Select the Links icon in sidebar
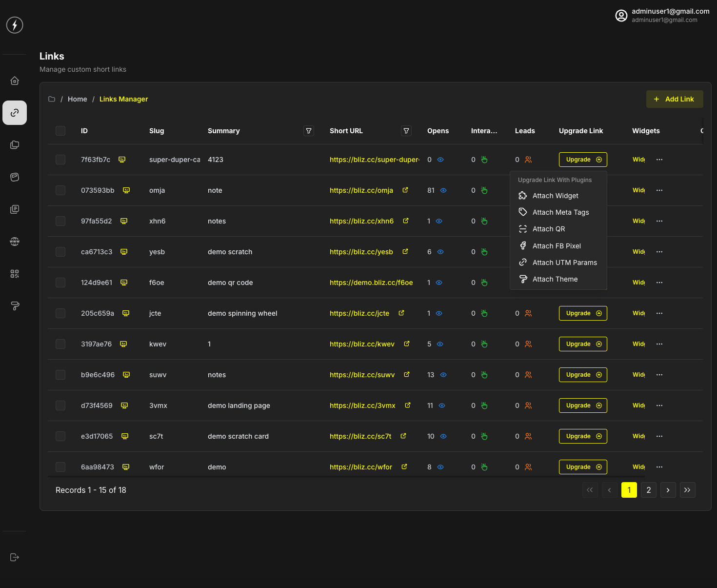 [15, 113]
